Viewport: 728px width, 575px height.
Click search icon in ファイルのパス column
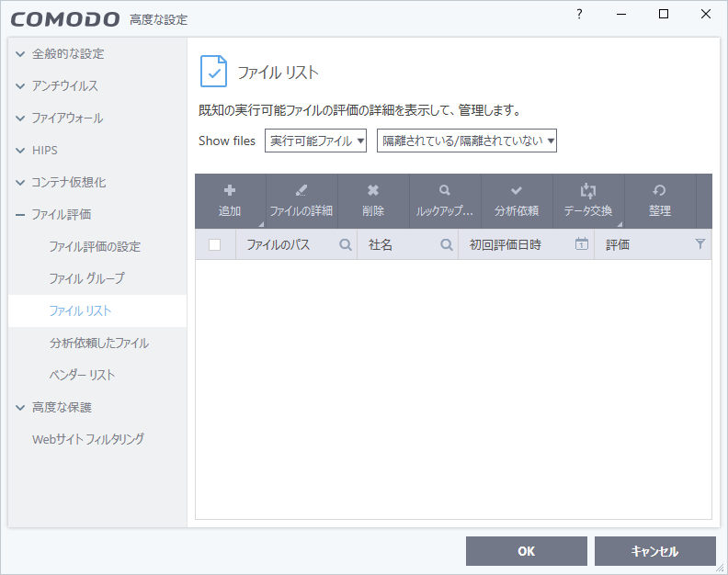[x=346, y=245]
